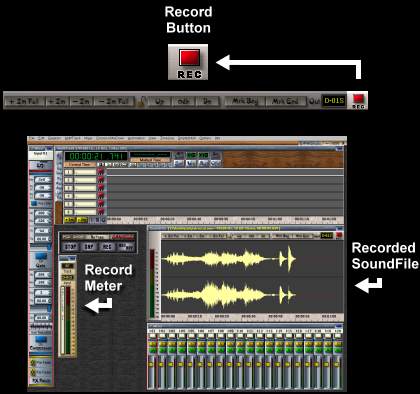The image size is (420, 394).
Task: Toggle the REC RDY button on the remote panel
Action: pyautogui.click(x=126, y=247)
